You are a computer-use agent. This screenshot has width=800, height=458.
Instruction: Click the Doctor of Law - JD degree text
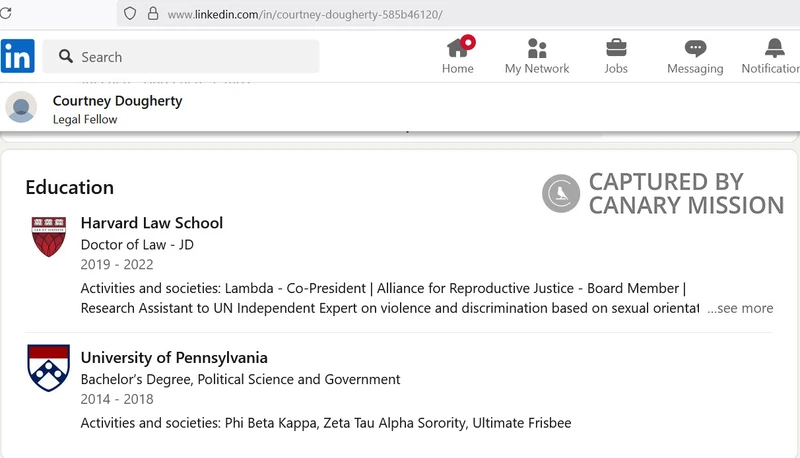click(x=137, y=245)
